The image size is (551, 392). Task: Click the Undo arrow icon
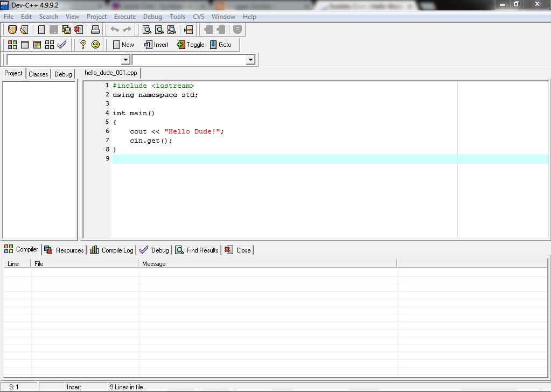(x=114, y=30)
